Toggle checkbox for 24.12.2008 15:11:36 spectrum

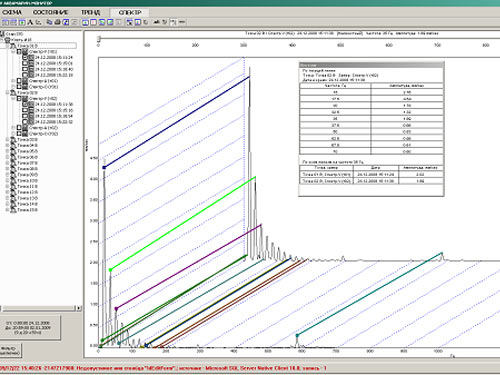coord(25,104)
